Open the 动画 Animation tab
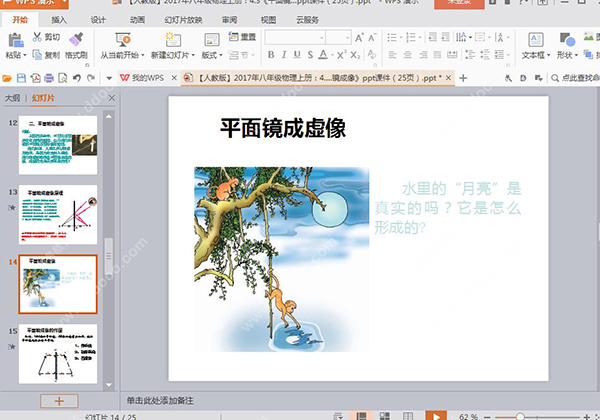This screenshot has height=420, width=600. (x=137, y=20)
